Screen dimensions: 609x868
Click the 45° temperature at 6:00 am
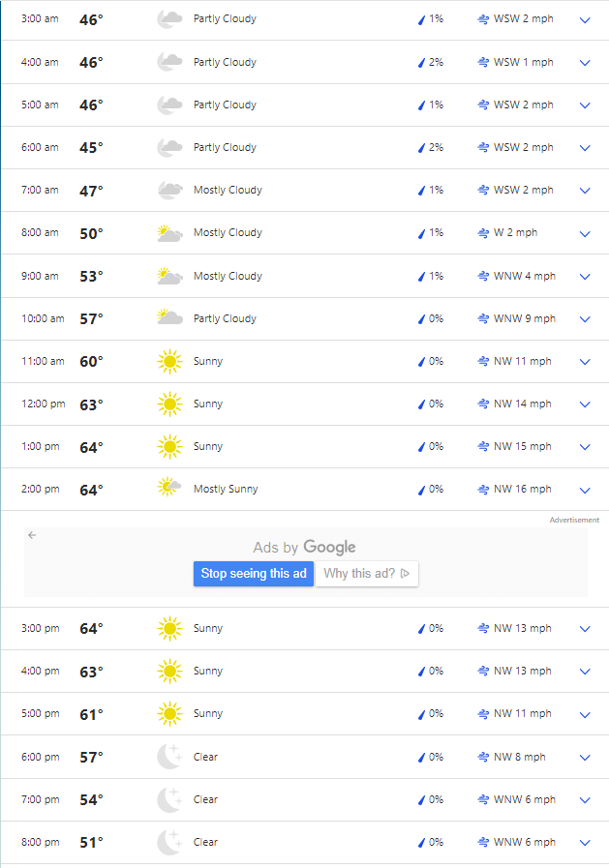tap(91, 148)
